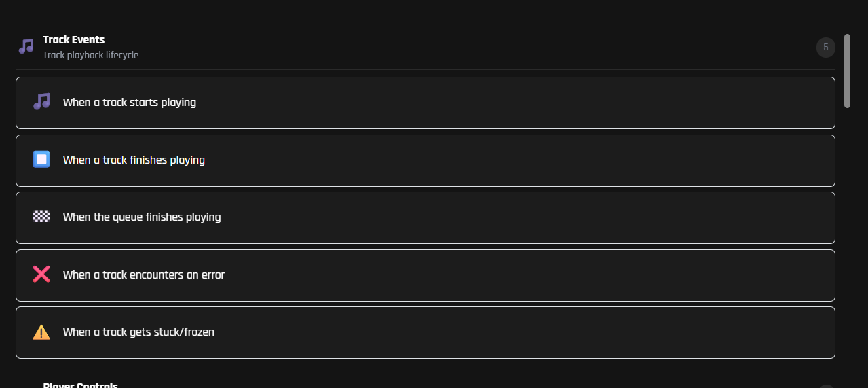
Task: Select the blue stop square icon
Action: (x=41, y=160)
